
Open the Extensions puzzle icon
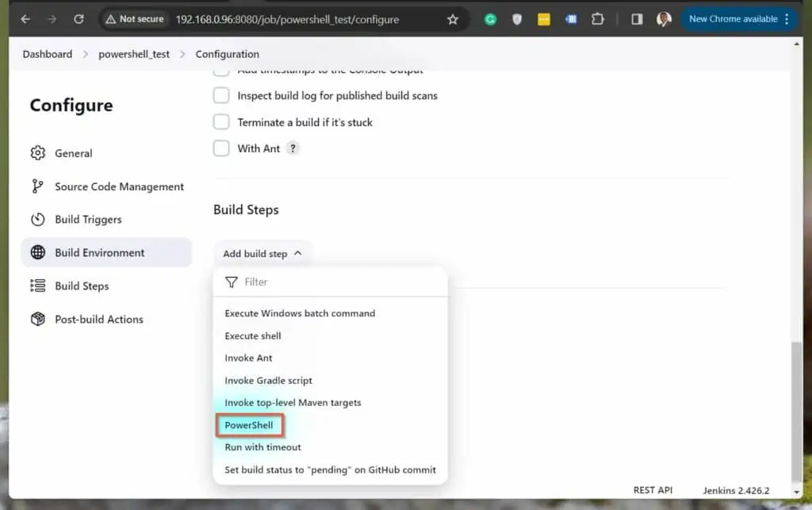coord(598,20)
